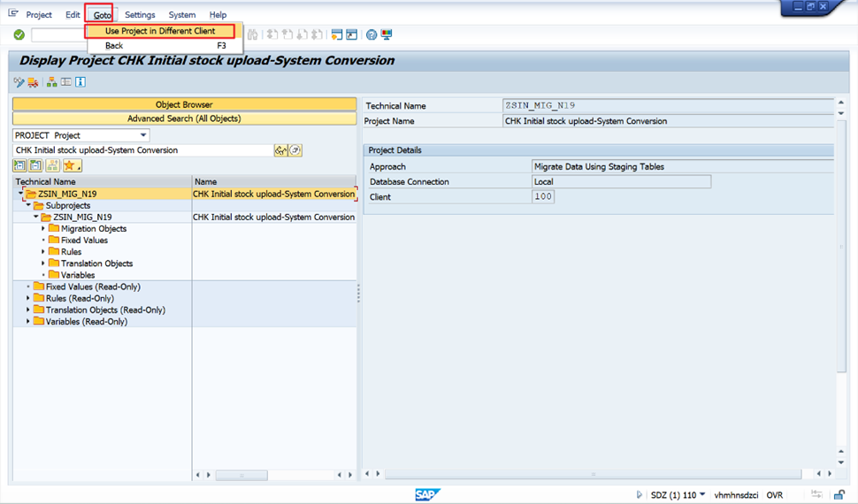Viewport: 858px width, 504px height.
Task: Click the Expand Subtree tree icon
Action: [x=19, y=165]
